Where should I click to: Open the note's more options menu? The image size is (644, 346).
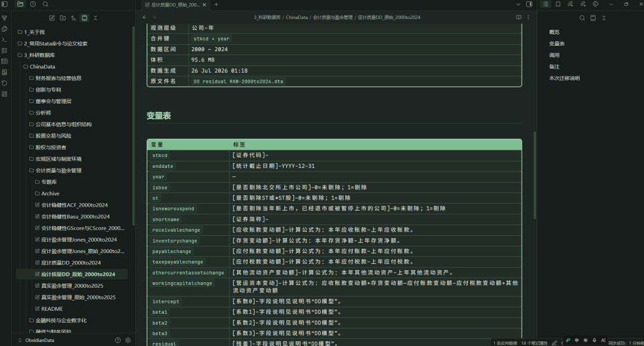528,17
